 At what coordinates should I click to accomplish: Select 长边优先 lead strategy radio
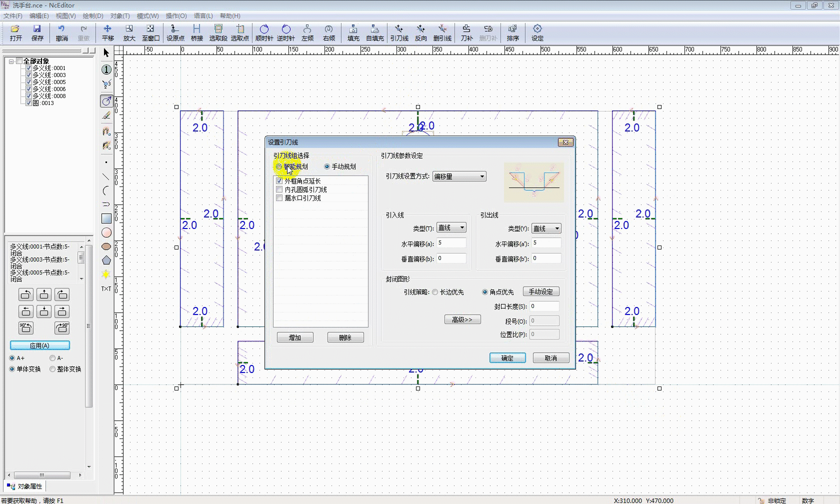pyautogui.click(x=435, y=292)
